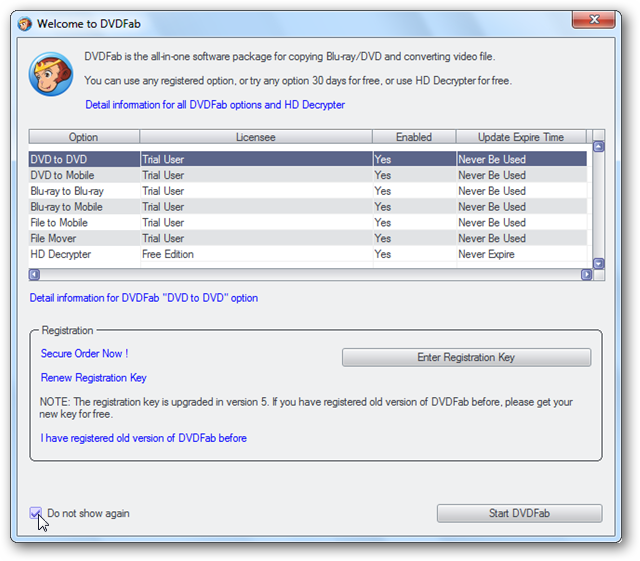Open Detail information for all DVDFab options link
The width and height of the screenshot is (640, 561).
(x=215, y=105)
